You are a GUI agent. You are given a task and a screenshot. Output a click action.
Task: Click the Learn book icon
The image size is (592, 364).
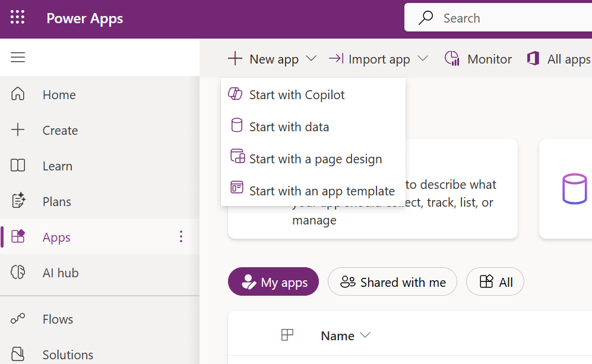[18, 166]
